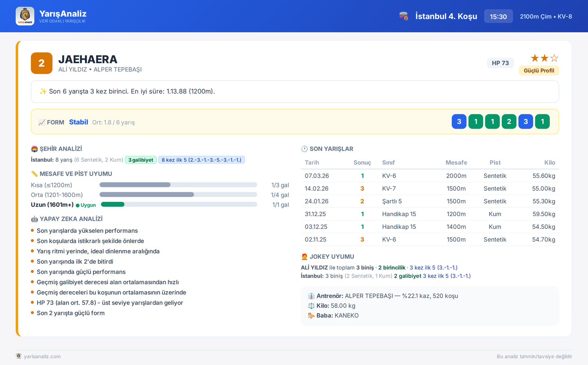Click the green Uygun status dot
Image resolution: width=588 pixels, height=365 pixels.
coord(78,205)
